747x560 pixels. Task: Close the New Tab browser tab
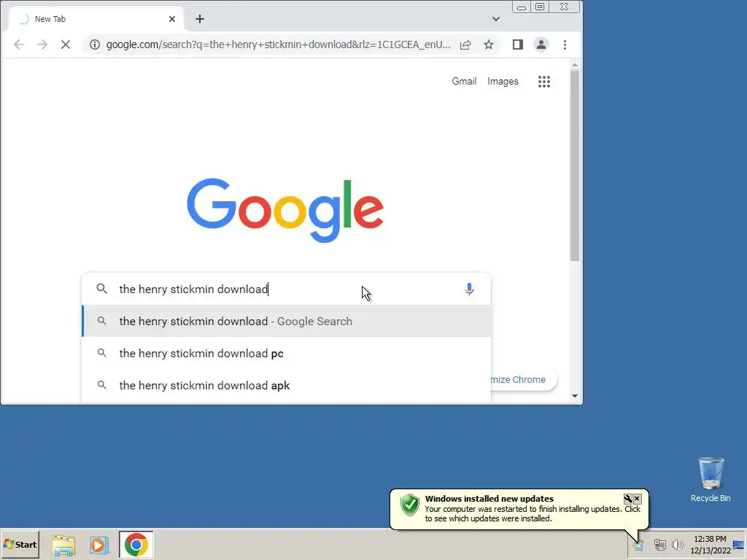click(172, 19)
